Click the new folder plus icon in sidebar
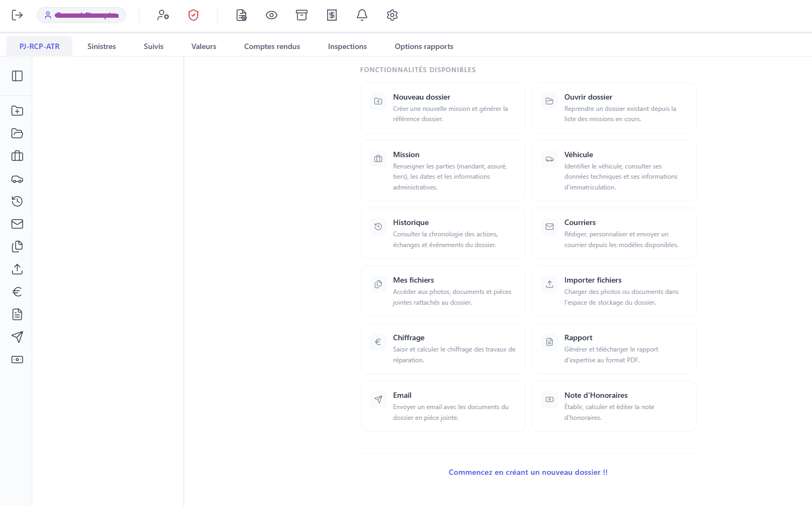The image size is (812, 506). click(x=17, y=111)
